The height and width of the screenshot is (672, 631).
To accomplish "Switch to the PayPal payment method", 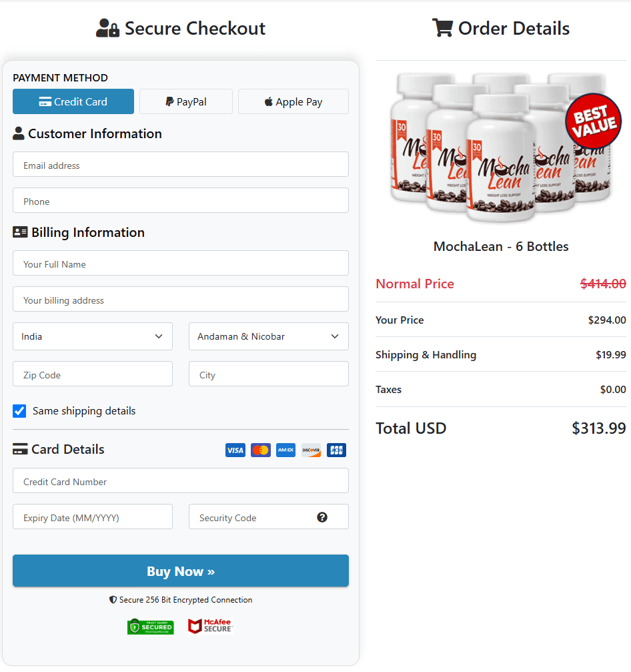I will pos(185,101).
